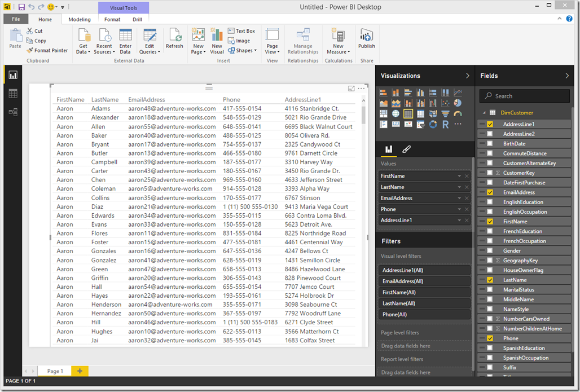The width and height of the screenshot is (580, 392).
Task: Choose the pie chart visualization
Action: [458, 103]
